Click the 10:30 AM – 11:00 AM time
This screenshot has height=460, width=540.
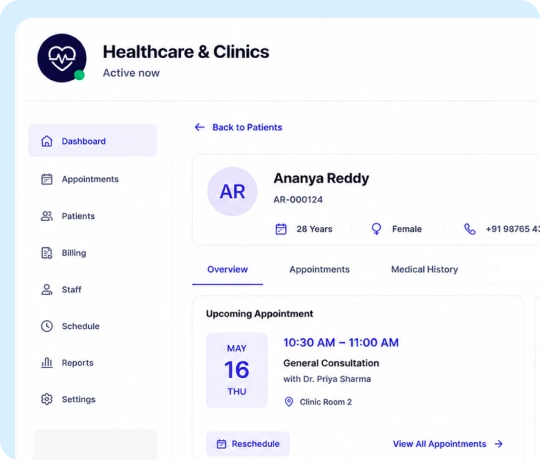pyautogui.click(x=341, y=343)
